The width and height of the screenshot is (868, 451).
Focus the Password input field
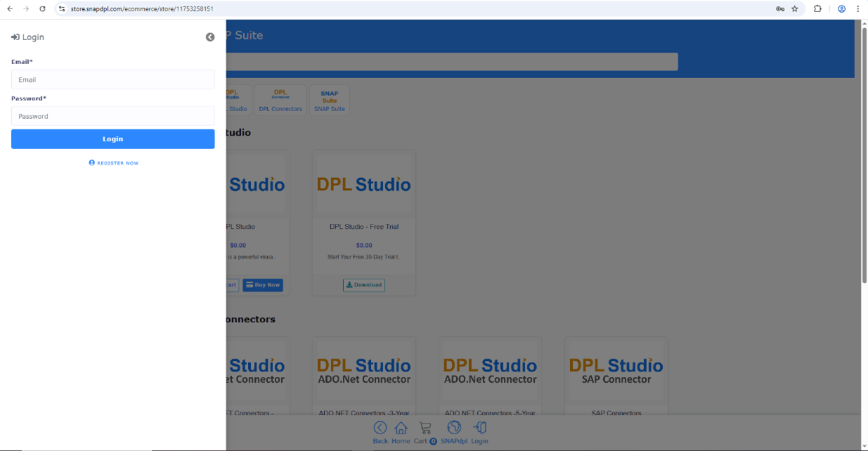113,116
